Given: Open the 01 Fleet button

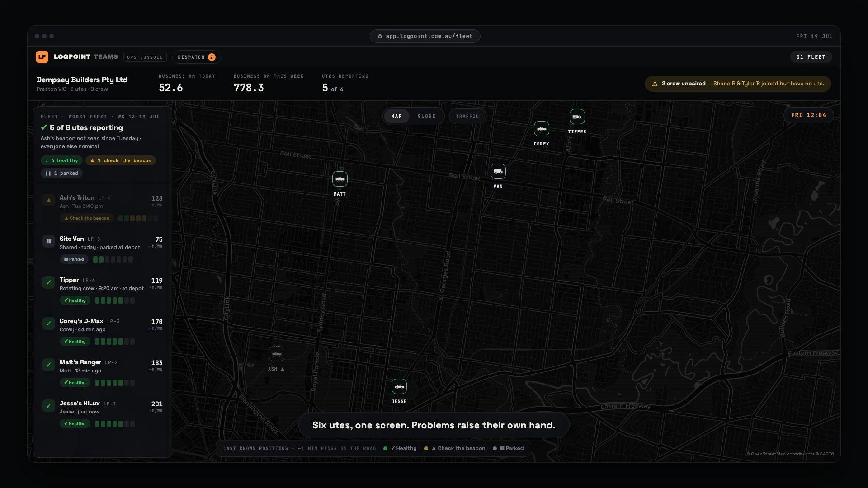Looking at the screenshot, I should 811,57.
